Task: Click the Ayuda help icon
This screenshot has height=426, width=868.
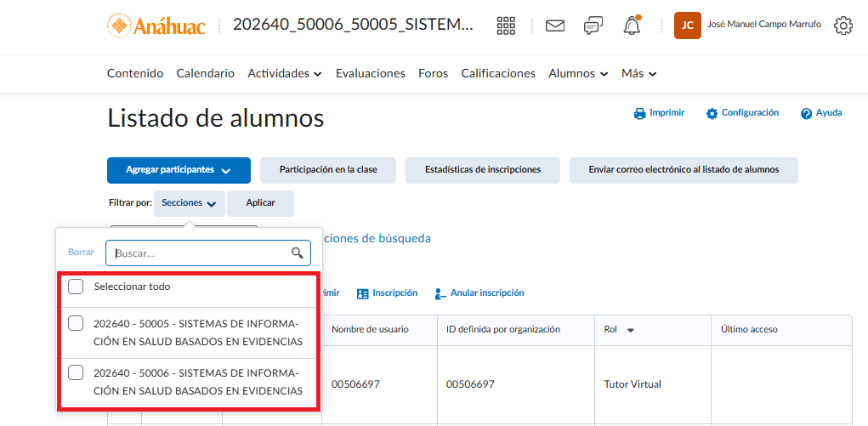Action: click(x=806, y=113)
